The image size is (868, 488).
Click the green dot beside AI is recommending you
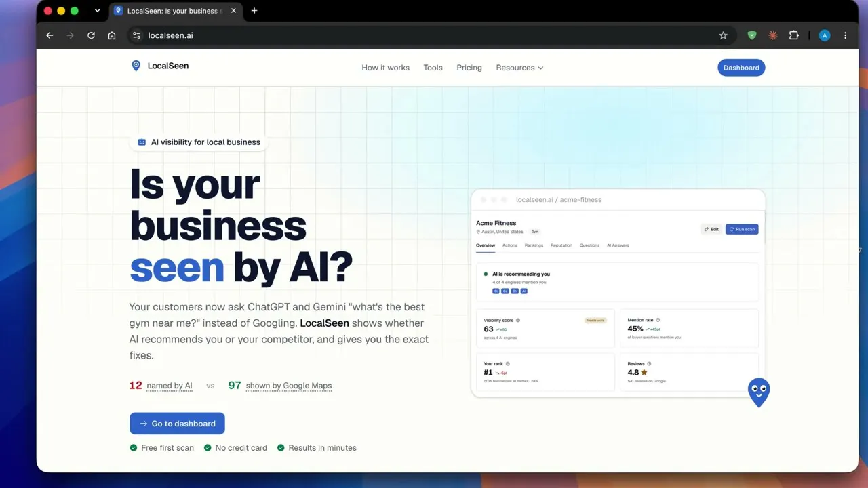click(486, 274)
